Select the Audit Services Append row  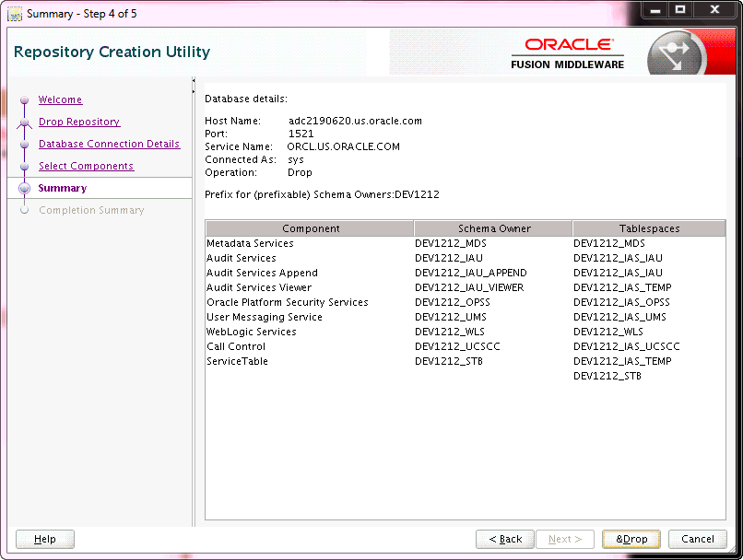pos(466,273)
